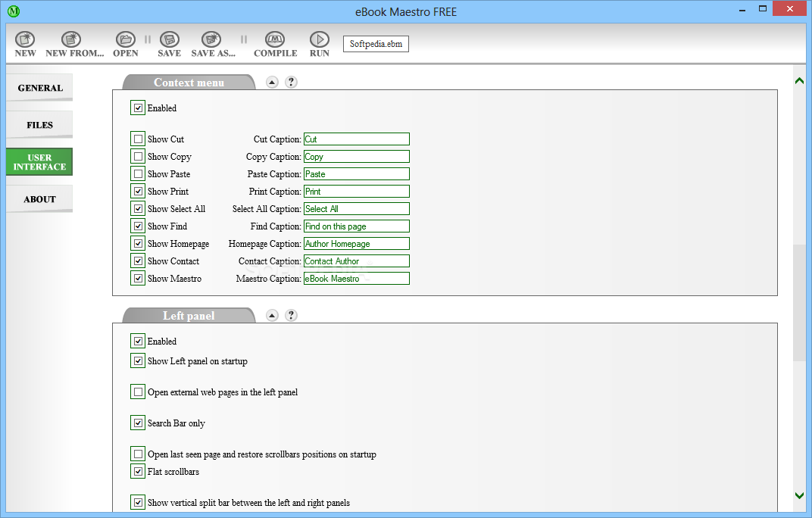This screenshot has width=812, height=518.
Task: Maximize the eBook Maestro window
Action: (x=763, y=9)
